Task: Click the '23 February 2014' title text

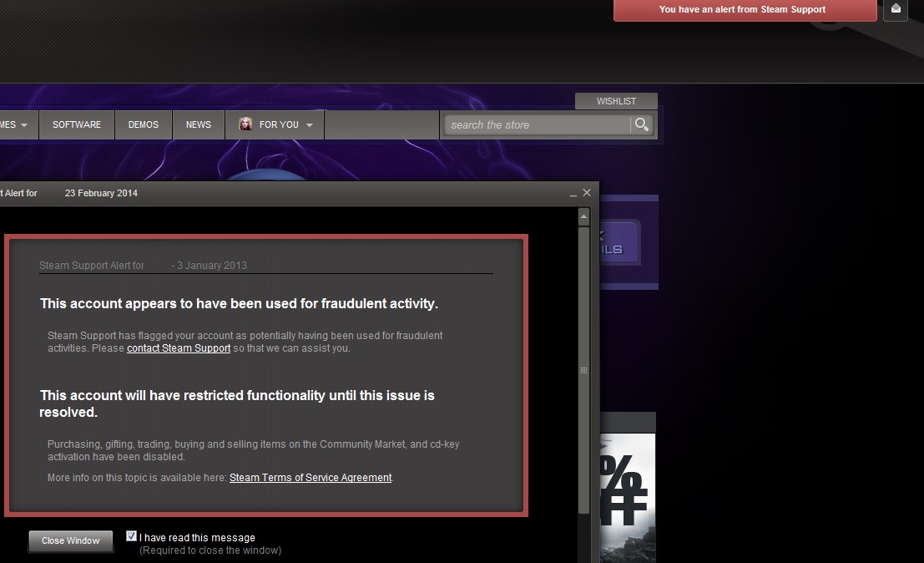Action: click(101, 193)
